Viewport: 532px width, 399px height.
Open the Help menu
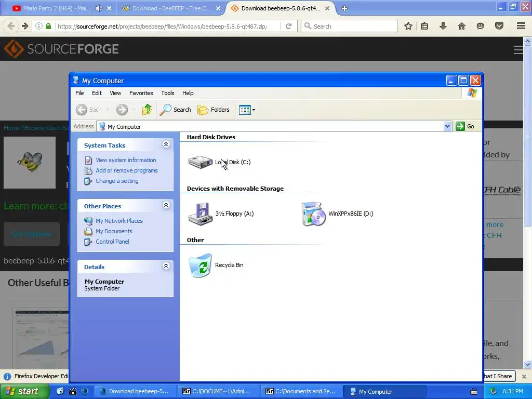pyautogui.click(x=188, y=93)
